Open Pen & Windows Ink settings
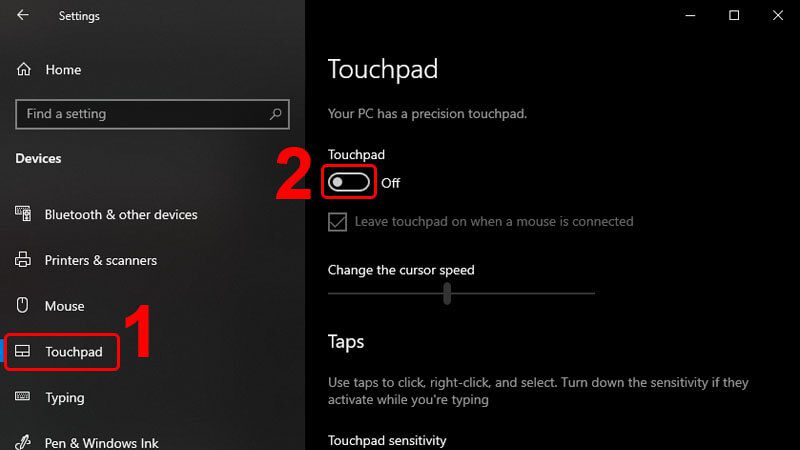 [x=101, y=443]
